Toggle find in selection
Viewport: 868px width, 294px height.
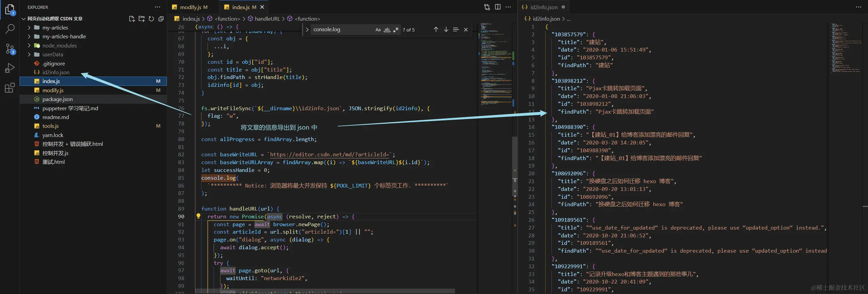point(456,30)
